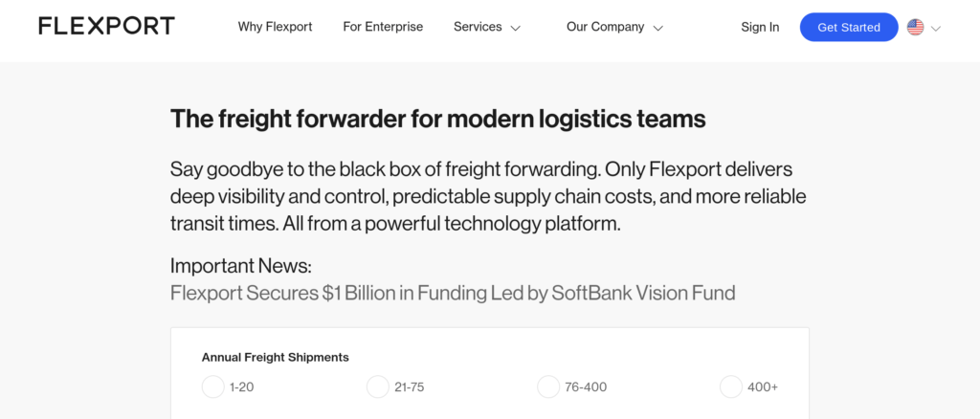Select the 76-400 shipments radio button
This screenshot has width=980, height=419.
pos(548,386)
